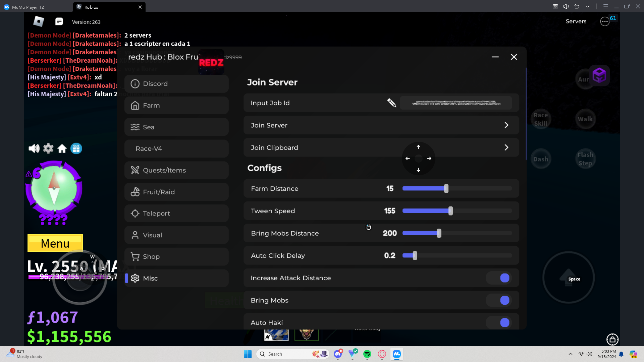Image resolution: width=644 pixels, height=362 pixels.
Task: Tap the Flash Step button
Action: click(585, 159)
